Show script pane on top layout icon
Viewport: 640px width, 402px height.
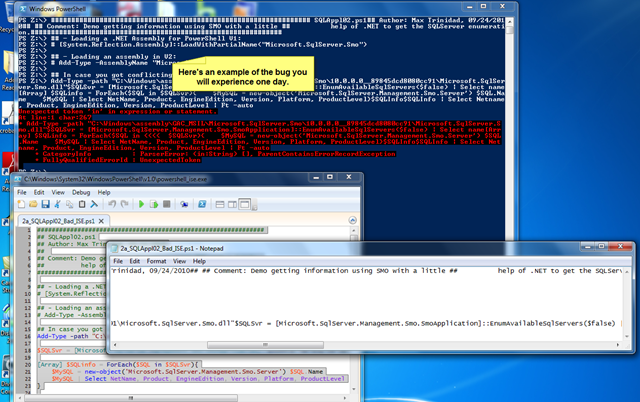[220, 204]
